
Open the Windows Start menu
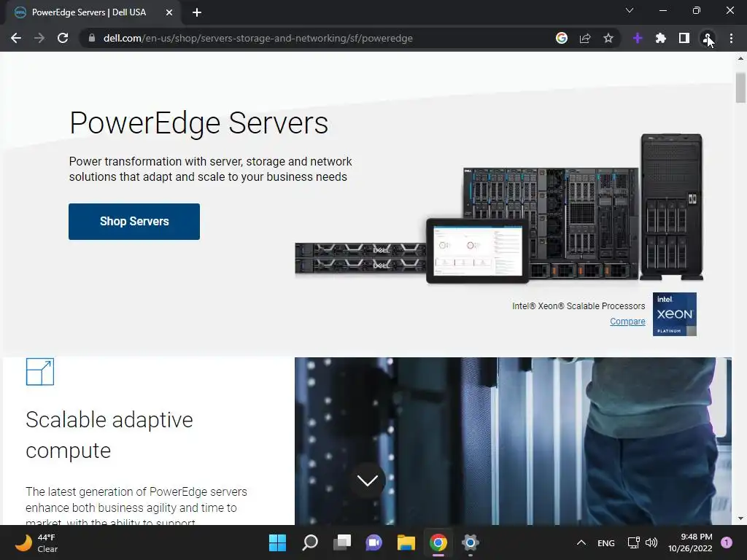[277, 542]
